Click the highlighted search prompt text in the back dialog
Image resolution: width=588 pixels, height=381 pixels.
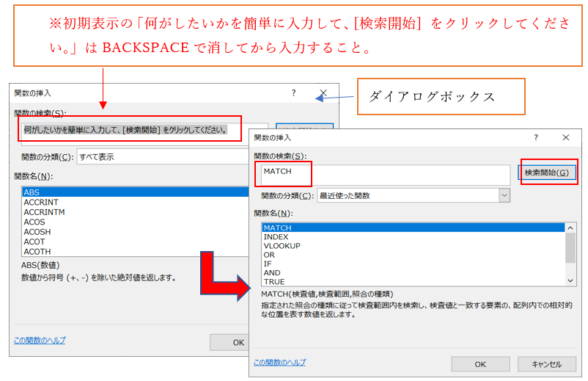[125, 130]
